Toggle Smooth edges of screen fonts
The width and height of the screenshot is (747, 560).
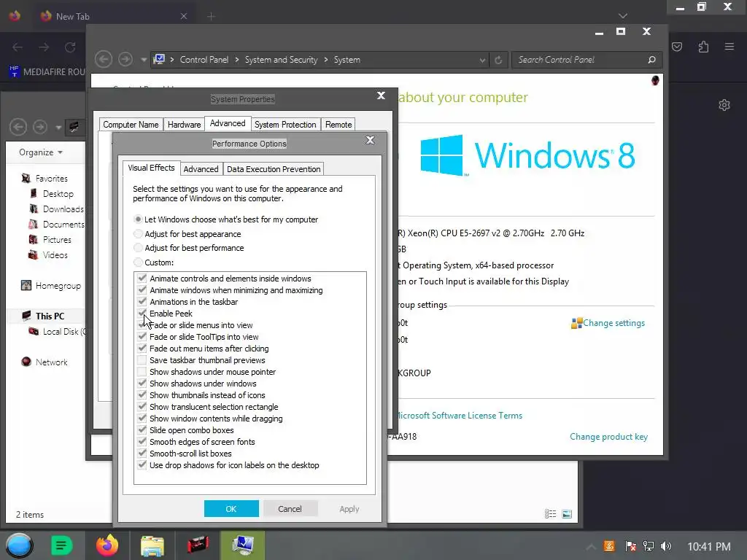pos(142,441)
